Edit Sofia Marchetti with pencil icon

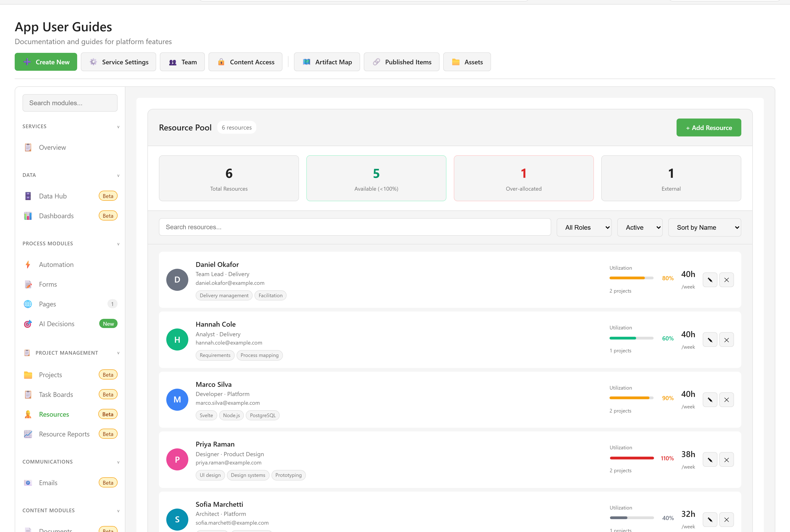coord(710,519)
